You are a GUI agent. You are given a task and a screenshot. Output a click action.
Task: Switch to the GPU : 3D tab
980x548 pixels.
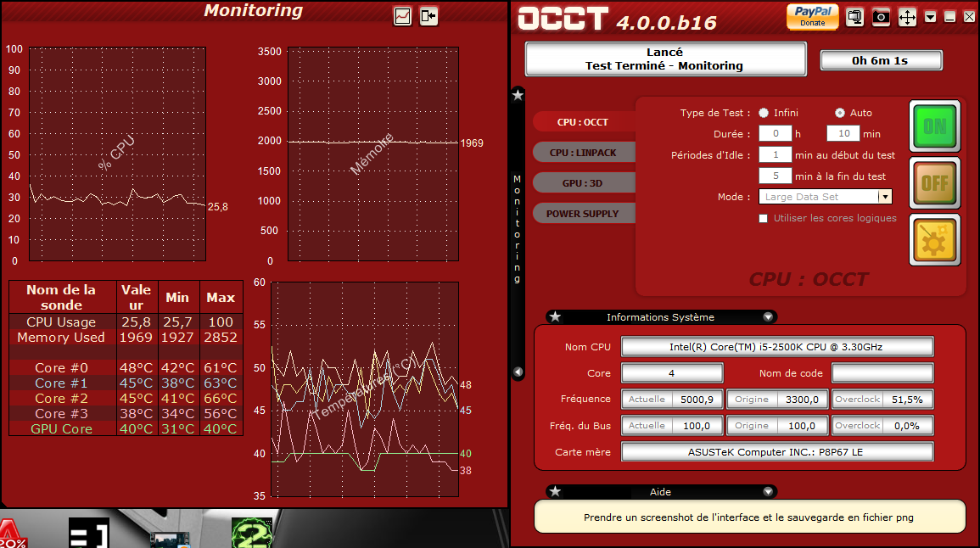(583, 183)
